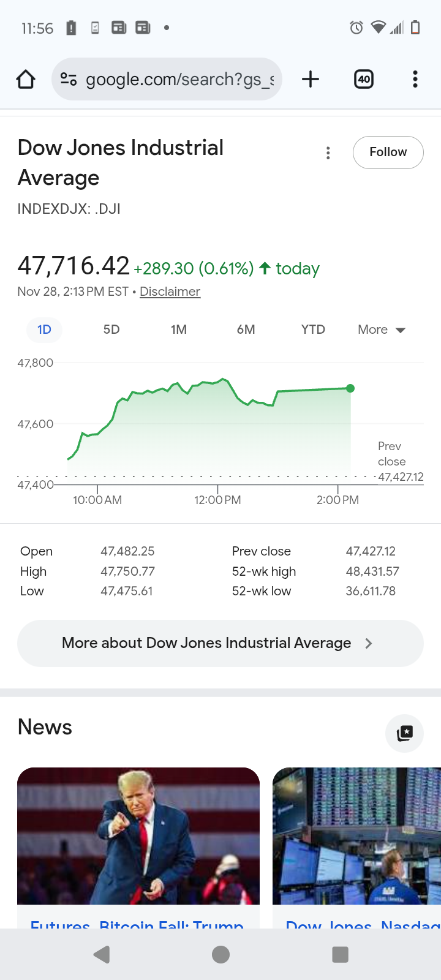
Task: Open Chrome three-dot overflow menu
Action: [x=415, y=79]
